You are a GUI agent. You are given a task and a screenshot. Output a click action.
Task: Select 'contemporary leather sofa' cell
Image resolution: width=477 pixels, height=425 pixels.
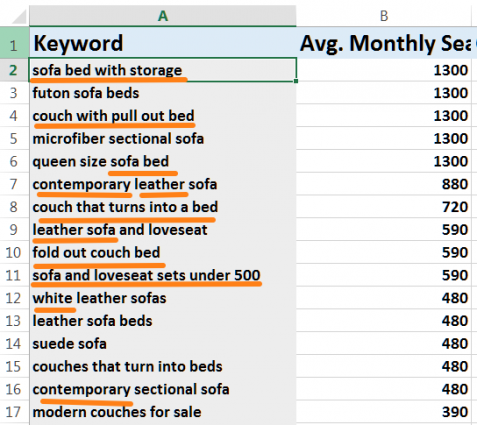163,184
